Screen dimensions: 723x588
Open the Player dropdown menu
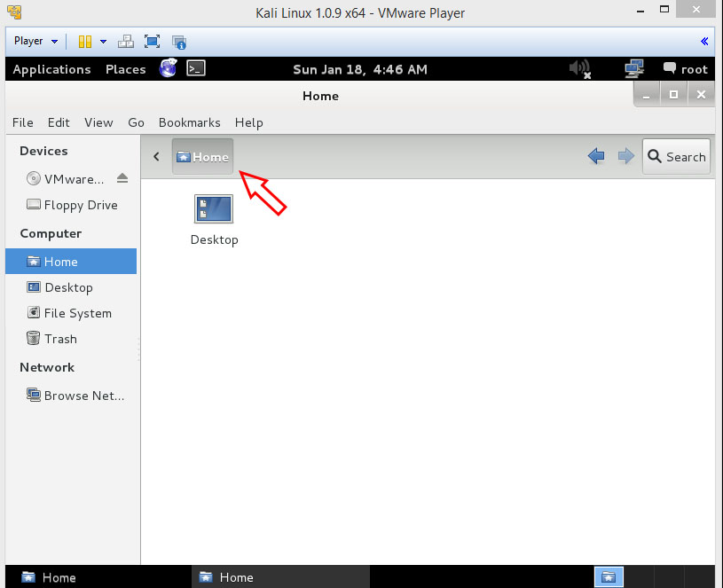tap(35, 41)
